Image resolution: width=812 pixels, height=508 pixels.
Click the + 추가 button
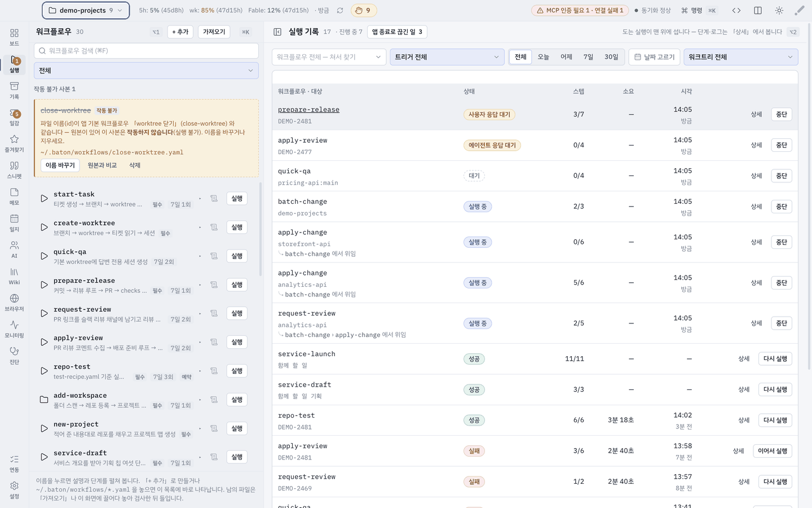coord(180,32)
